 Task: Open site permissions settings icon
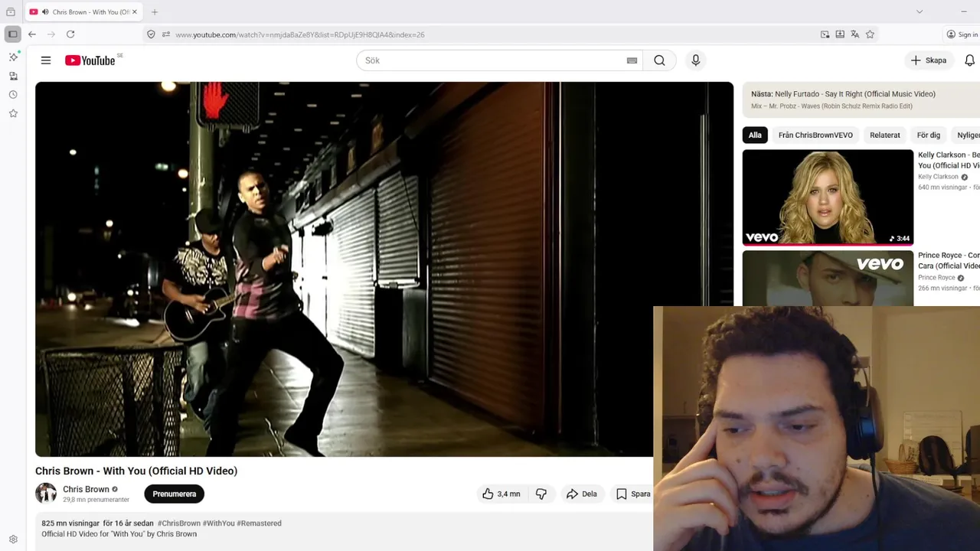click(x=166, y=34)
